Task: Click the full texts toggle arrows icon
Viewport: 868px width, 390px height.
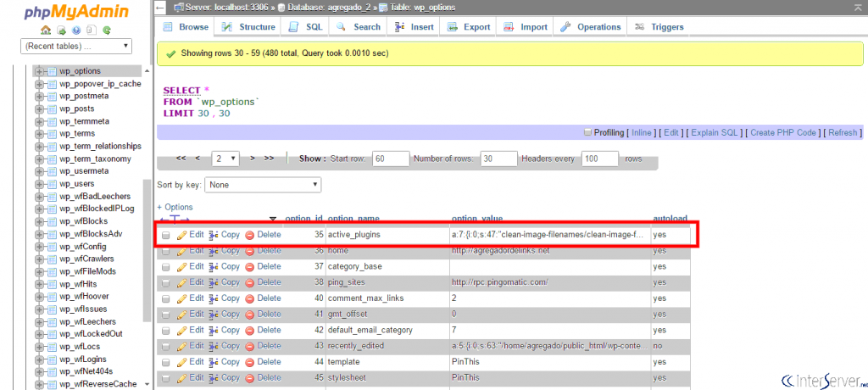Action: 175,219
